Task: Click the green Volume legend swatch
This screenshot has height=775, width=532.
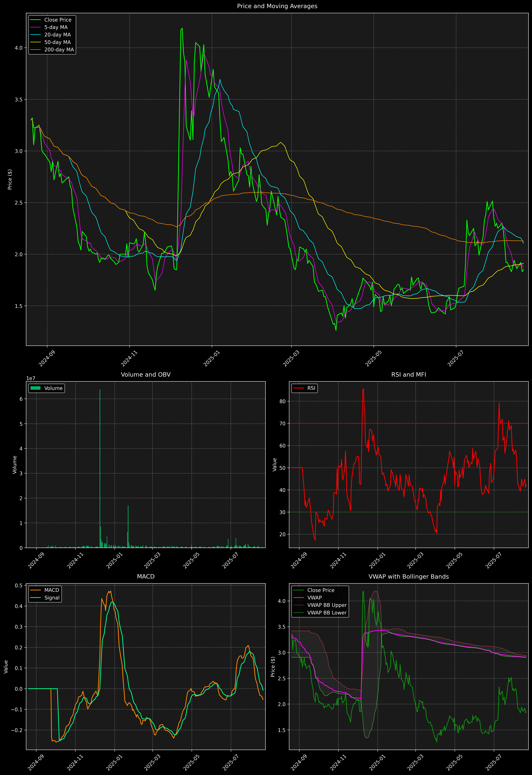Action: (35, 388)
